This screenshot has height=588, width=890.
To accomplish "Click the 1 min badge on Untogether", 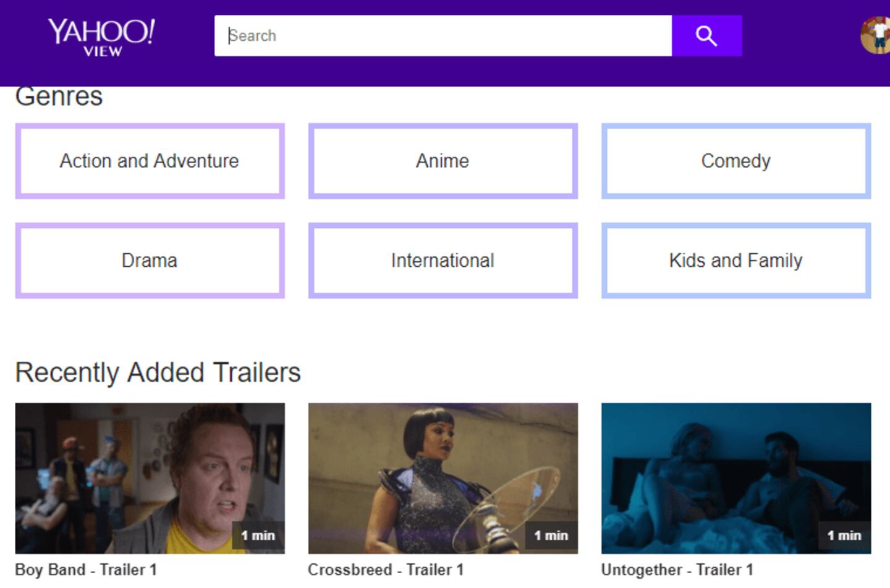I will pos(844,535).
